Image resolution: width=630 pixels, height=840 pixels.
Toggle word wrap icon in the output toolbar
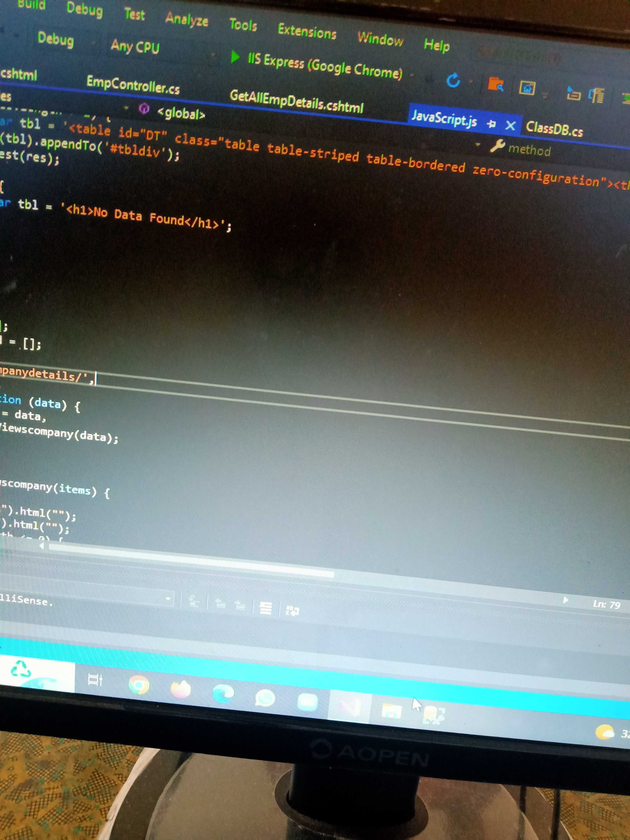pyautogui.click(x=292, y=611)
